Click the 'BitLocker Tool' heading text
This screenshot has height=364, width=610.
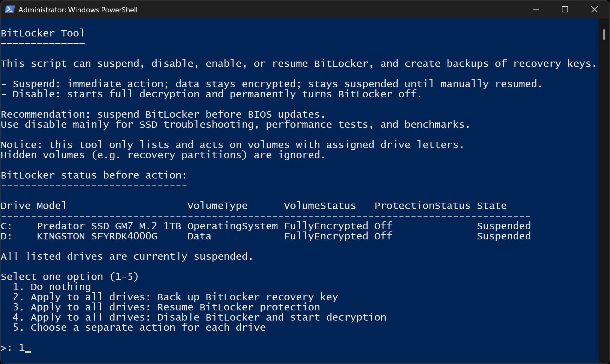pyautogui.click(x=43, y=33)
